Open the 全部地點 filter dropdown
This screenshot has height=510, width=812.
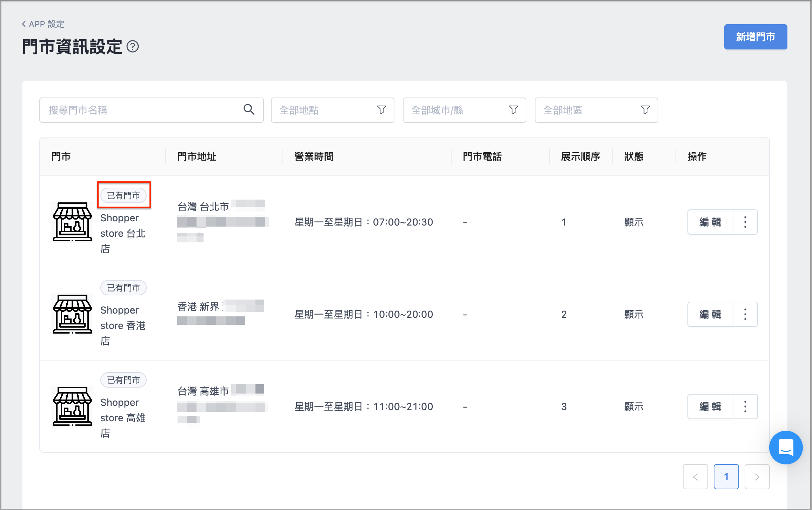click(332, 110)
